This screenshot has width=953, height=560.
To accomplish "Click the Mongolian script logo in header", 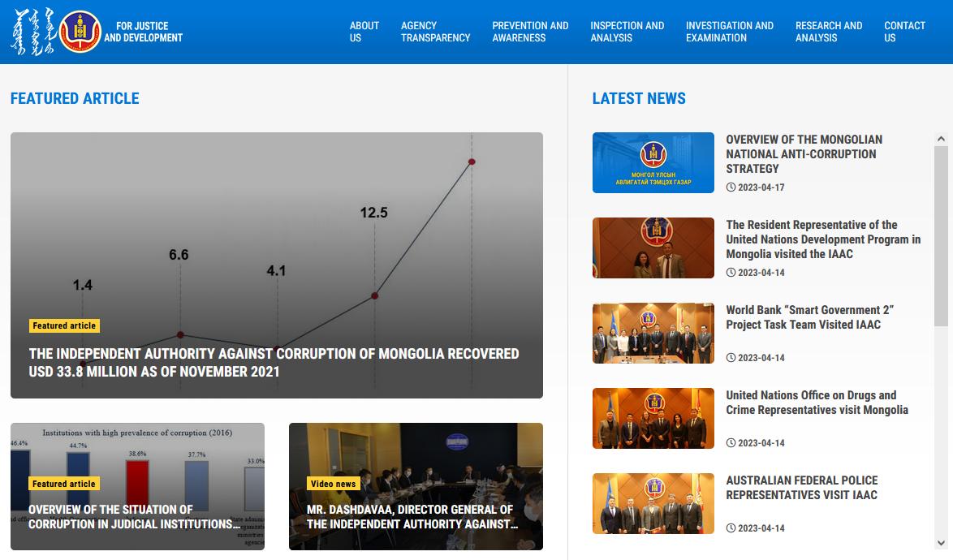I will [x=33, y=32].
